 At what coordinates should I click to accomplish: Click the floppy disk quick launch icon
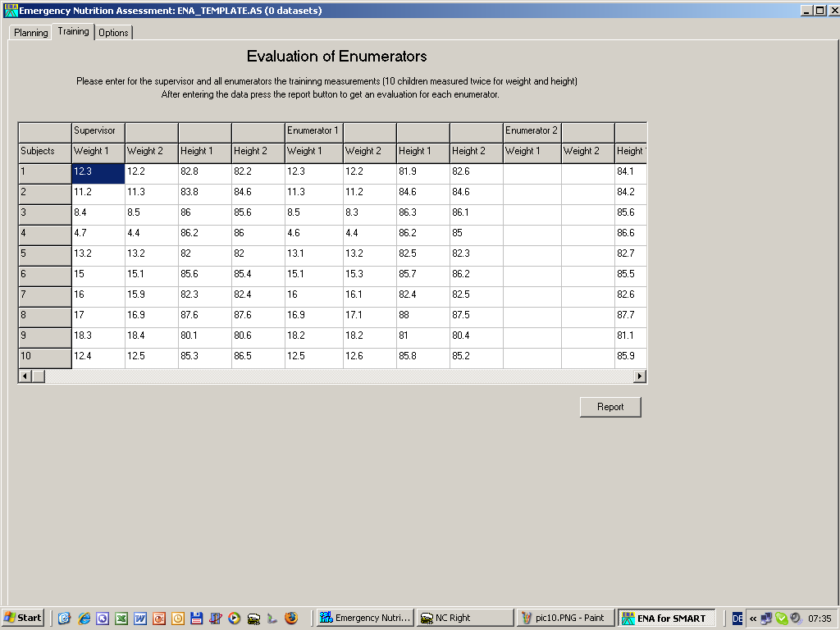click(196, 619)
